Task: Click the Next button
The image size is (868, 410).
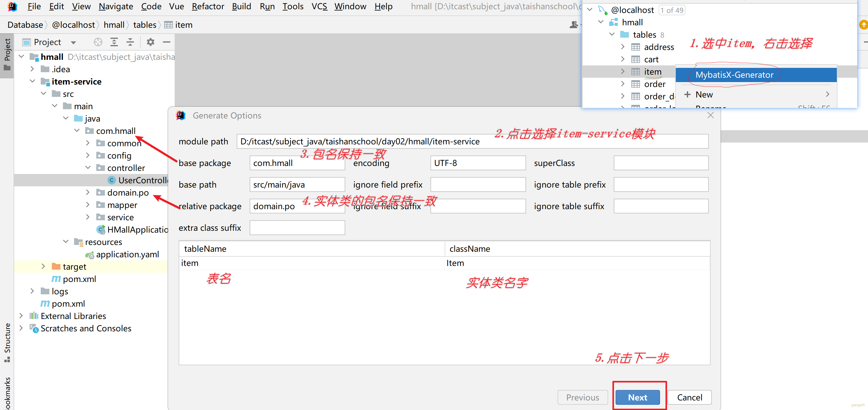Action: (637, 397)
